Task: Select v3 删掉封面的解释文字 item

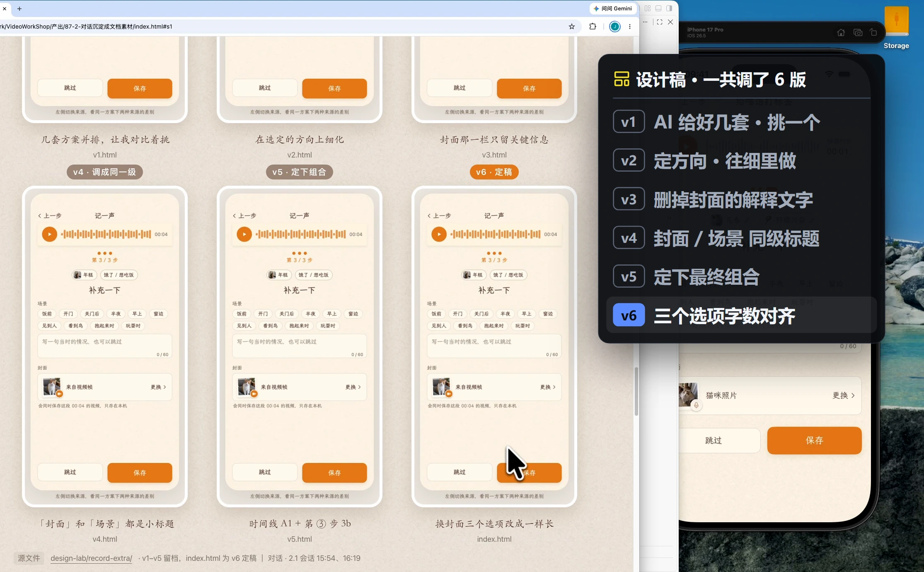Action: click(x=741, y=199)
